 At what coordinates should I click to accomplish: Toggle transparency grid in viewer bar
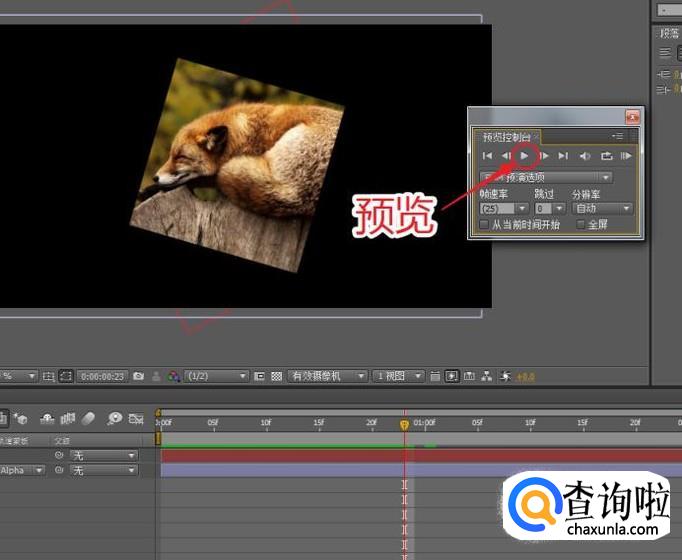[x=277, y=376]
